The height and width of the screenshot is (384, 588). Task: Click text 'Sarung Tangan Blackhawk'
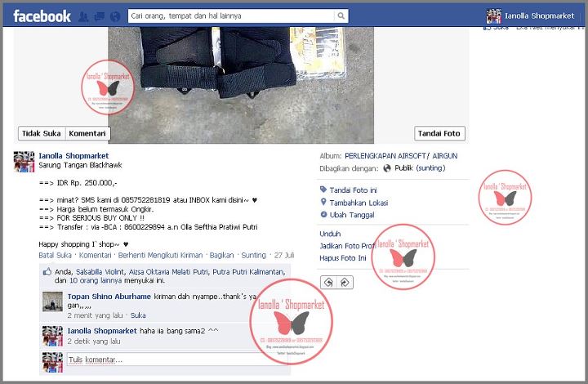coord(80,165)
